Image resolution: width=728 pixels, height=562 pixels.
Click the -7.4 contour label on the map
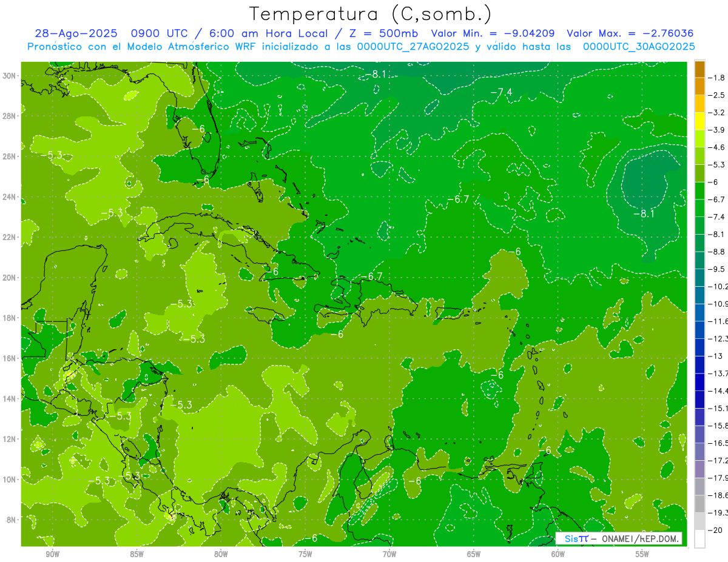click(x=502, y=92)
